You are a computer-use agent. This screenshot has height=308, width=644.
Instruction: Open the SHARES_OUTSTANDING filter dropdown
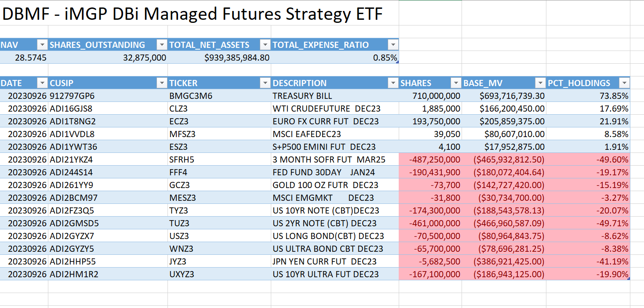coord(162,44)
